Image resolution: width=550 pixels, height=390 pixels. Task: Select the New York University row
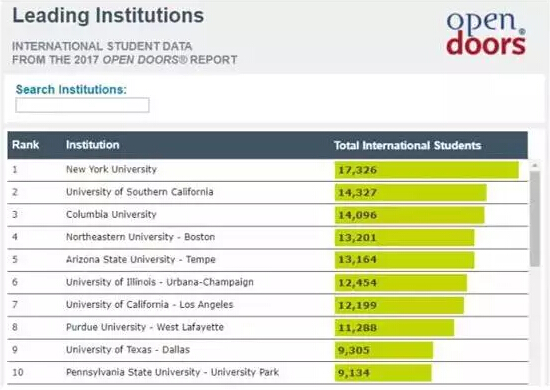268,170
